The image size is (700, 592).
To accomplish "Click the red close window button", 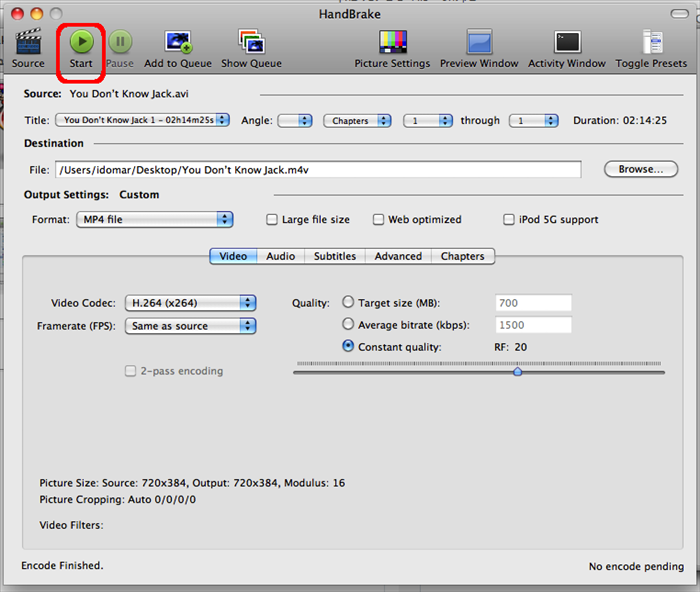I will click(17, 14).
